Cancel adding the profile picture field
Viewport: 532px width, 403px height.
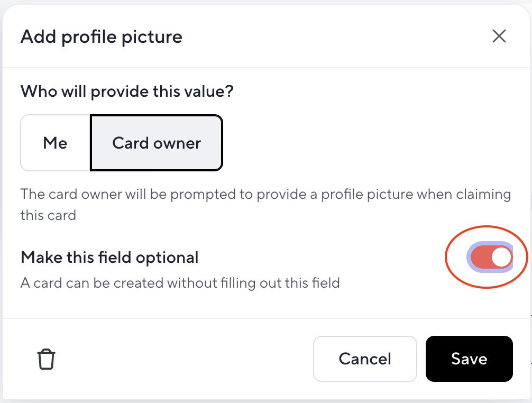pos(365,359)
